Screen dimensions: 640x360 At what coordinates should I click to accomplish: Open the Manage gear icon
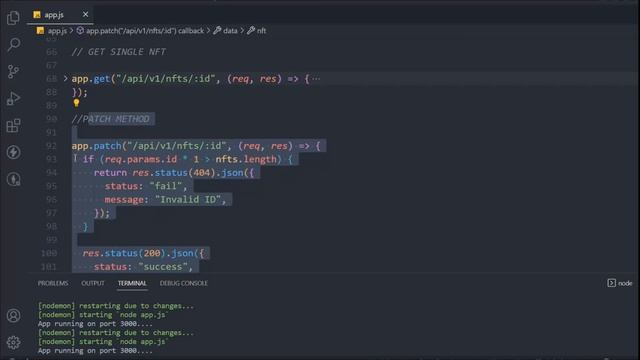click(x=13, y=342)
